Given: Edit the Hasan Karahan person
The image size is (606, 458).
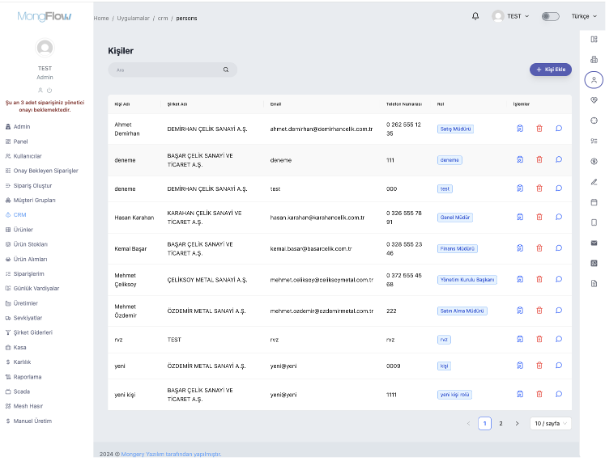Looking at the screenshot, I should [x=520, y=217].
